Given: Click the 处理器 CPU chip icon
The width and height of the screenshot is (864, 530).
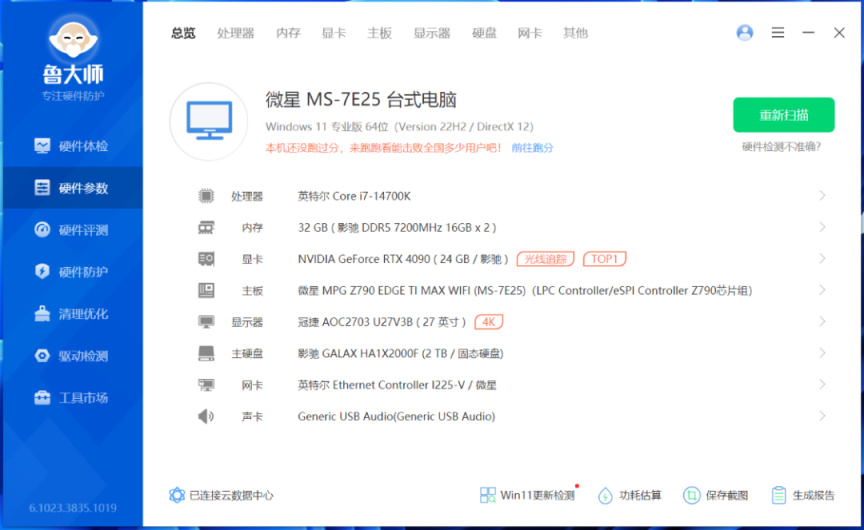Looking at the screenshot, I should pyautogui.click(x=206, y=196).
